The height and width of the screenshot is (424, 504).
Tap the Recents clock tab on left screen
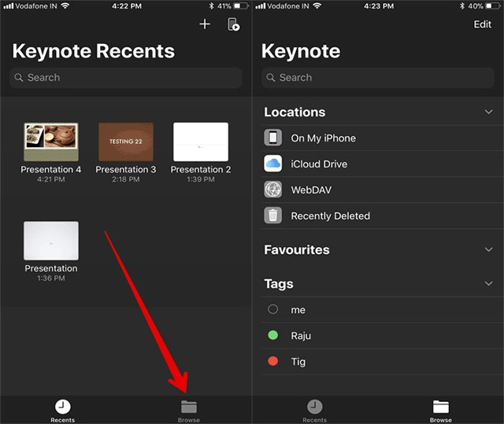coord(63,411)
